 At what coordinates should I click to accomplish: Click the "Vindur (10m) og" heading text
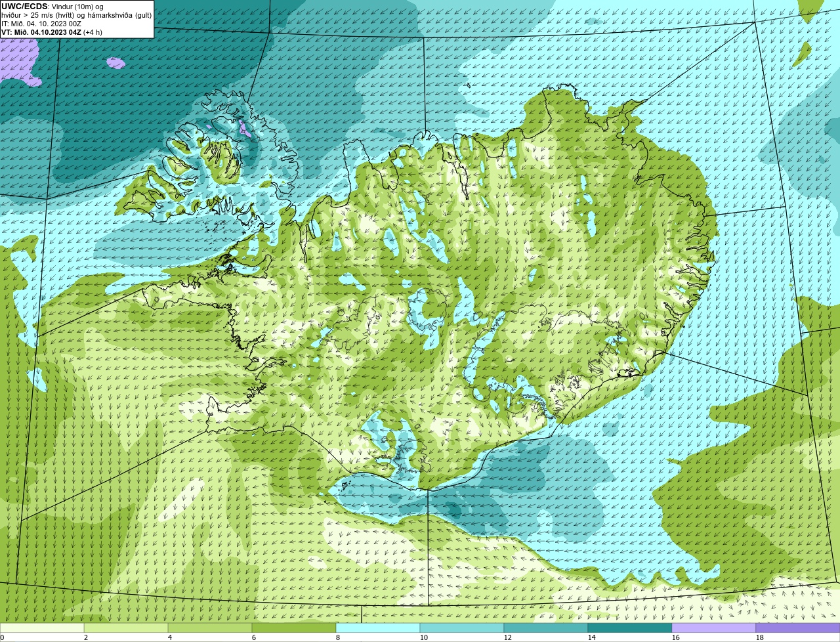point(77,7)
